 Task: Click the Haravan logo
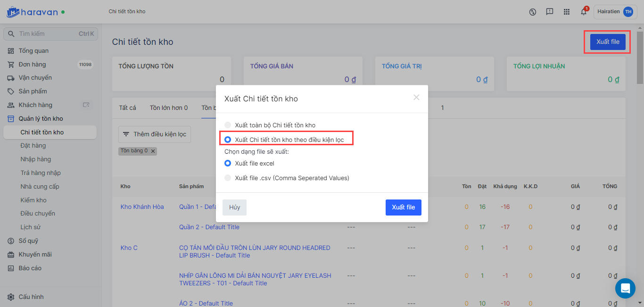(36, 11)
